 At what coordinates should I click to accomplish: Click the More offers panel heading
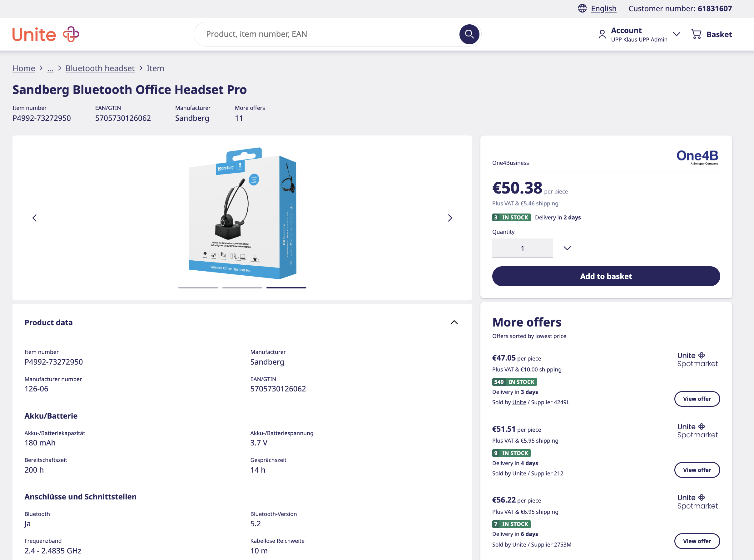point(527,322)
